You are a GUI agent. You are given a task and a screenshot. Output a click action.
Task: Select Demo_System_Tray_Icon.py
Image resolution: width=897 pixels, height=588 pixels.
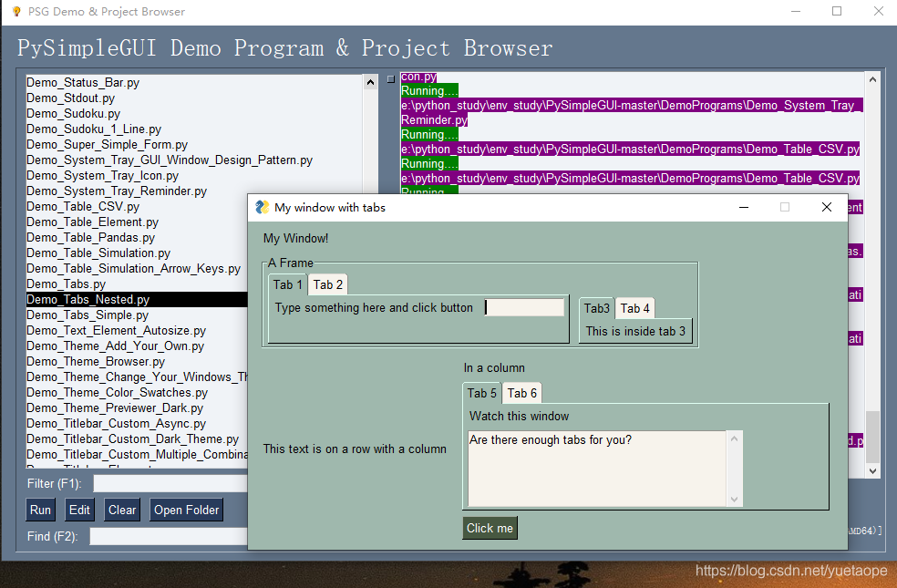102,175
